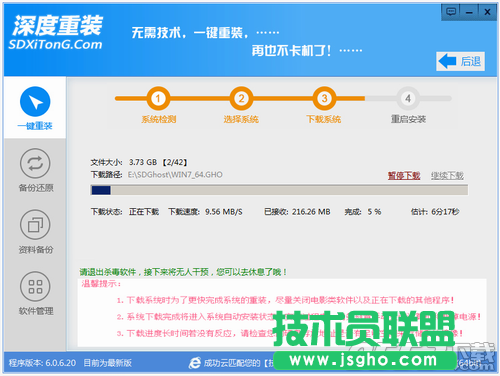
Task: Click the download progress bar
Action: [x=279, y=190]
